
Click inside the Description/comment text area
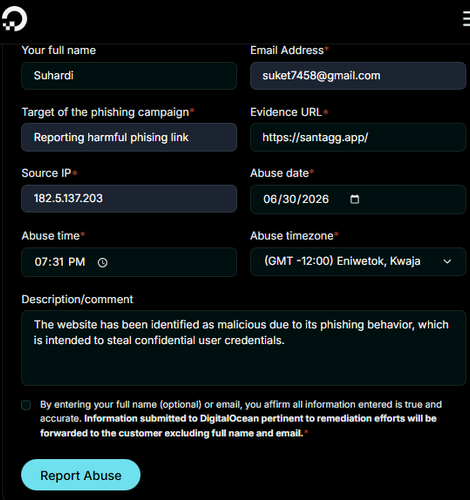pos(243,348)
